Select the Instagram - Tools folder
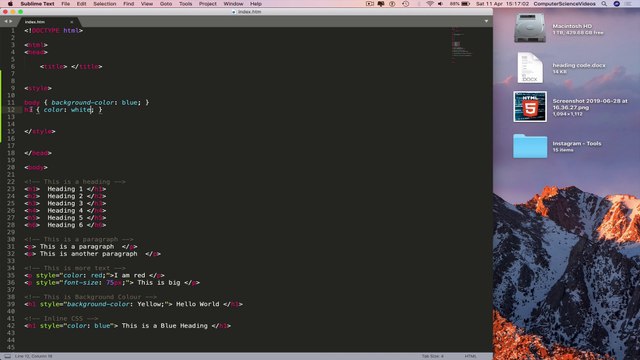 [x=530, y=146]
